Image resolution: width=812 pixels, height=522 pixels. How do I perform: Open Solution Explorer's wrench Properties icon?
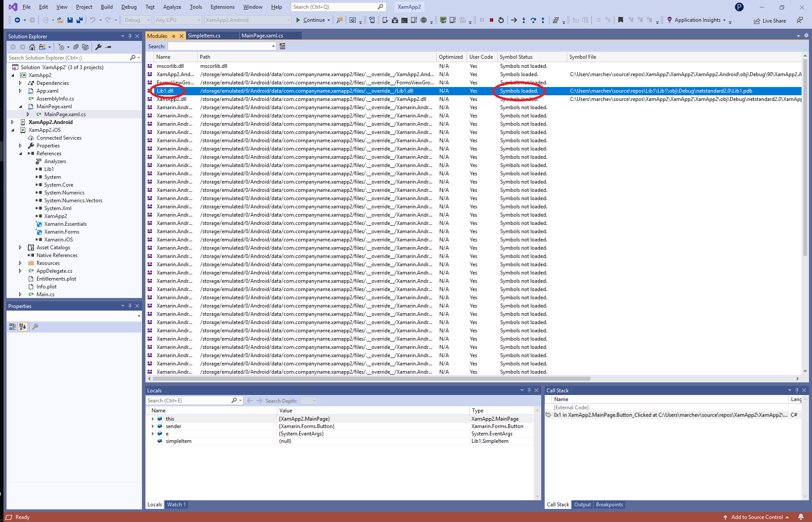click(98, 47)
